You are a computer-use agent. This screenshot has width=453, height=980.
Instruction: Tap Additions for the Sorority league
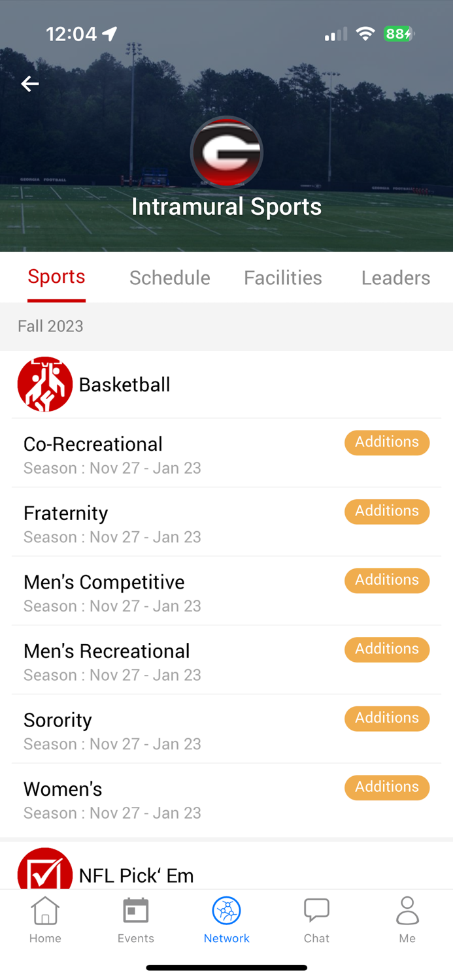pos(386,718)
